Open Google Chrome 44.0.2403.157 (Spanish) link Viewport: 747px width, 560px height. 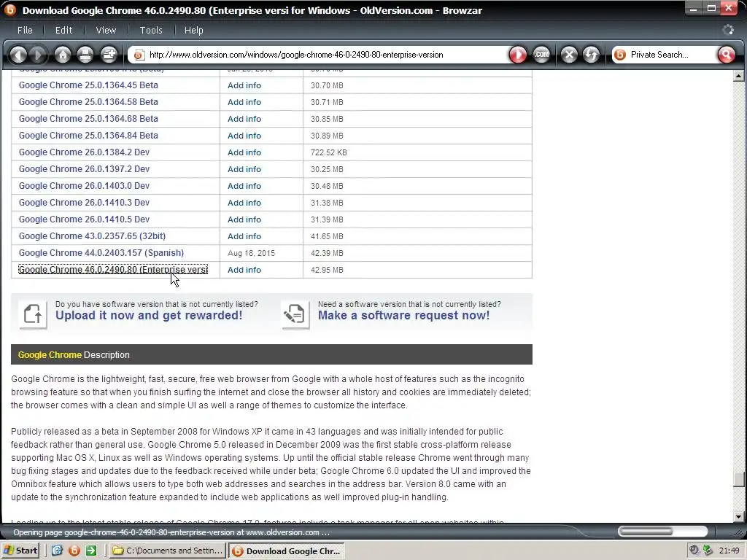101,253
